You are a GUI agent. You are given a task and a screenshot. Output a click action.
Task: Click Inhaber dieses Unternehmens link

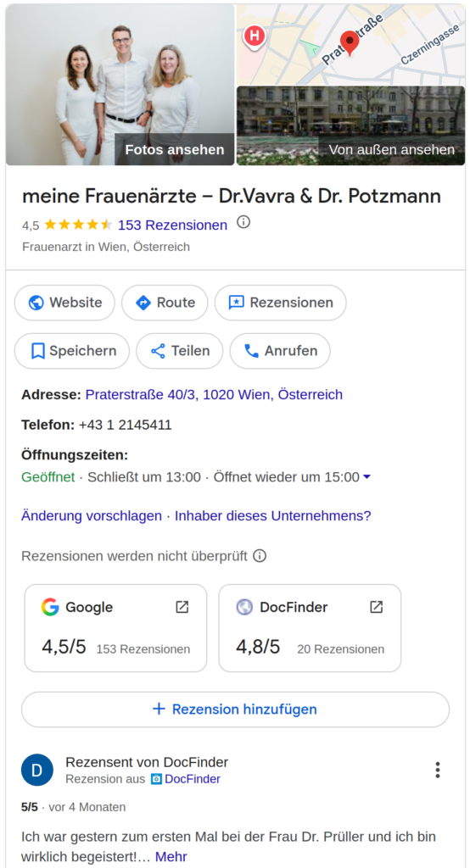pos(272,516)
